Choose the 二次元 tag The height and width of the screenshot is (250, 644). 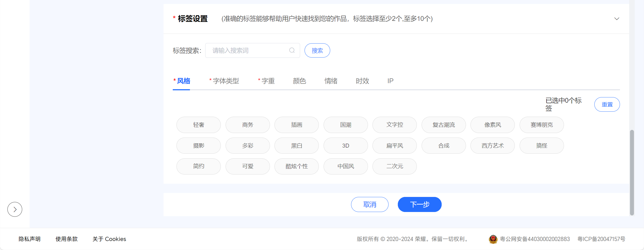[x=394, y=166]
